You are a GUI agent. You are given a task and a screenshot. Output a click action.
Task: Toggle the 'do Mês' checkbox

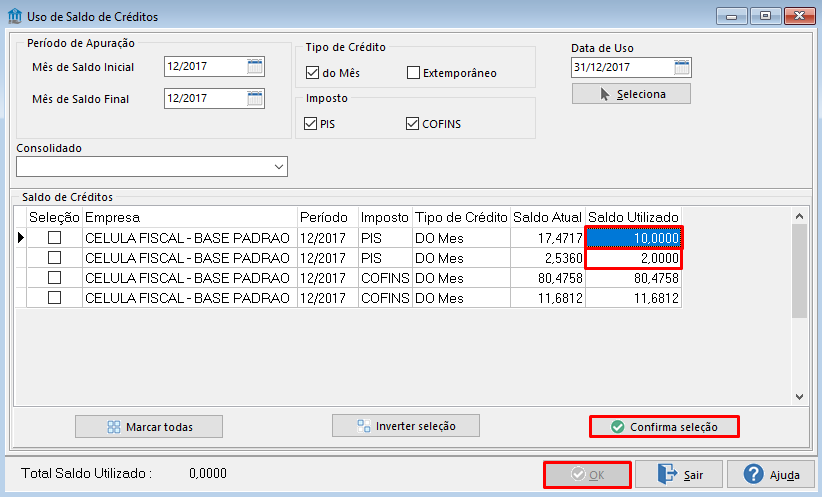[312, 73]
